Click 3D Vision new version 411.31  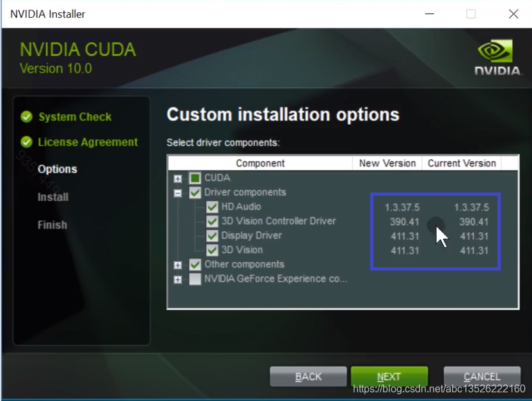[405, 251]
